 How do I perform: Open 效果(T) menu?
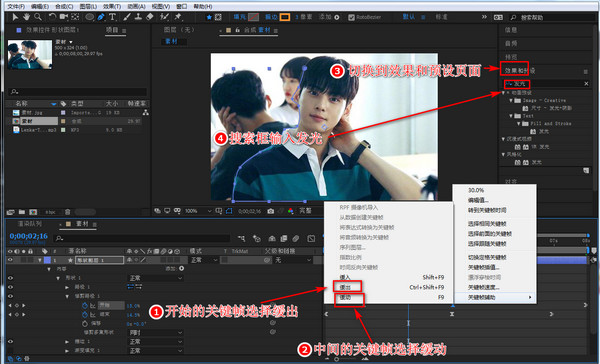click(112, 7)
